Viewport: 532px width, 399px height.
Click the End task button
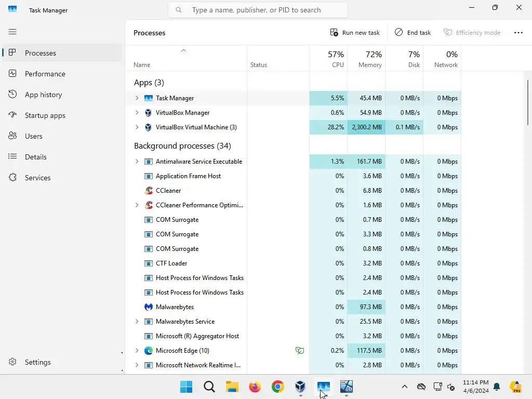(413, 33)
